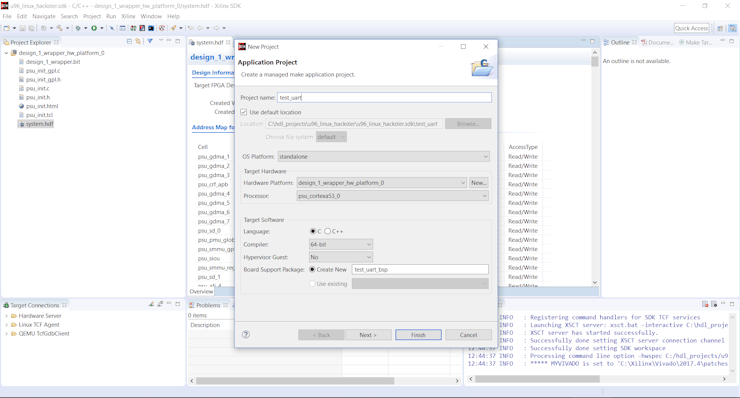Open the Xilinx menu
The height and width of the screenshot is (398, 740).
coord(128,16)
